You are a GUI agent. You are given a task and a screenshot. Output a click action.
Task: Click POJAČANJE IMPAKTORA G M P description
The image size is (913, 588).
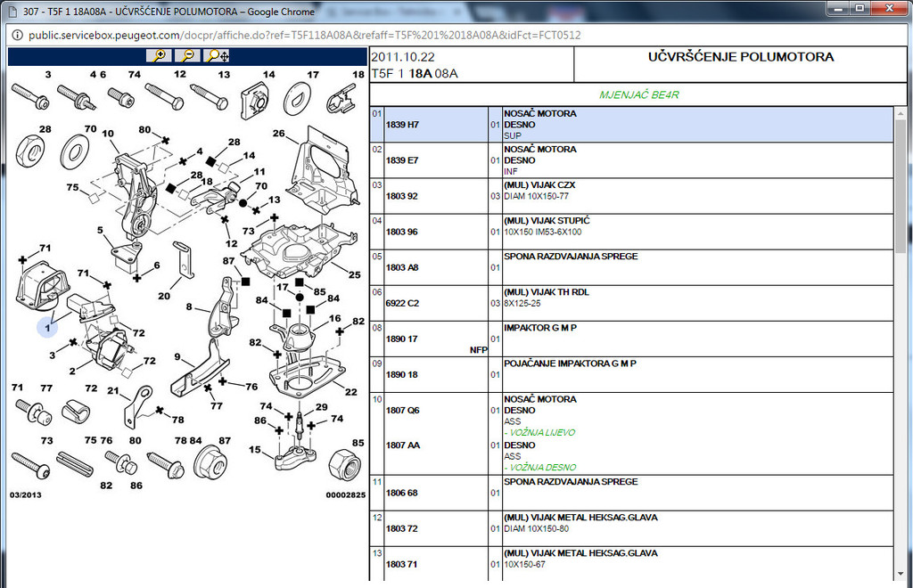tap(570, 363)
